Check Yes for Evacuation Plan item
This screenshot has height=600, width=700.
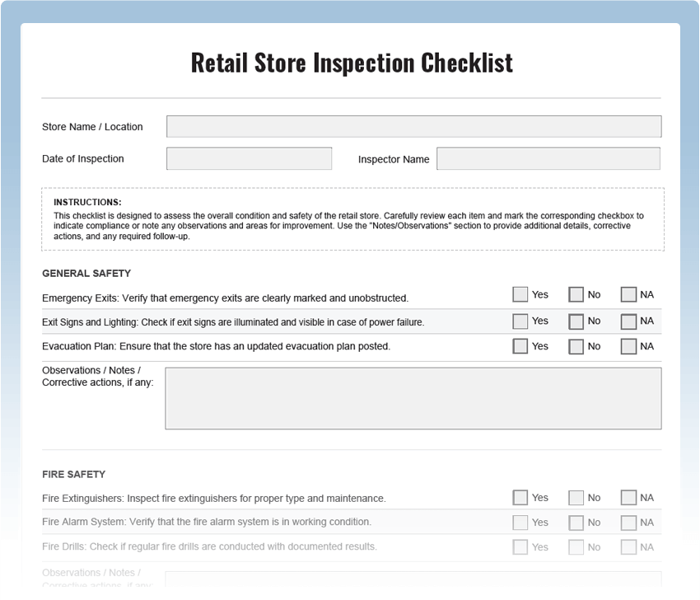[520, 346]
